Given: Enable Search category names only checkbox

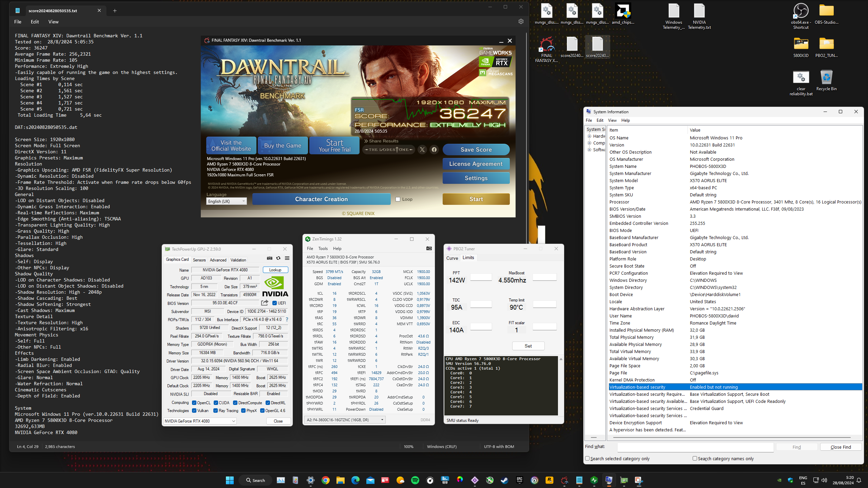Looking at the screenshot, I should pyautogui.click(x=695, y=458).
